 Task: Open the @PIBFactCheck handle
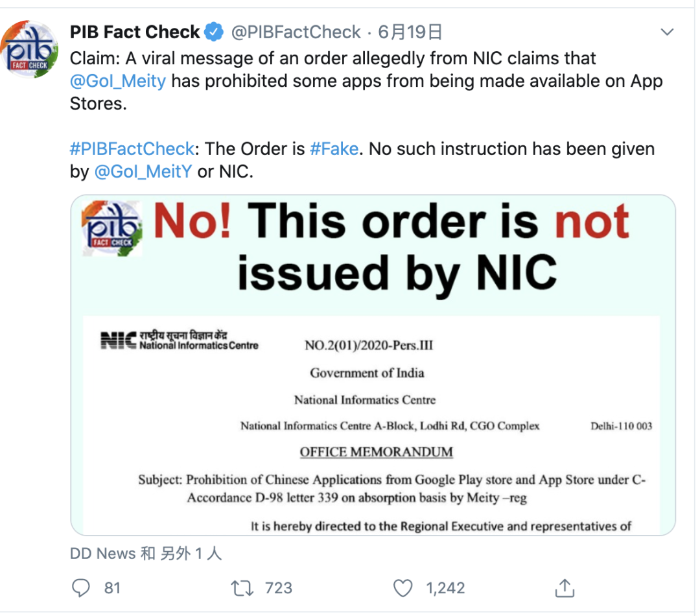[x=297, y=31]
